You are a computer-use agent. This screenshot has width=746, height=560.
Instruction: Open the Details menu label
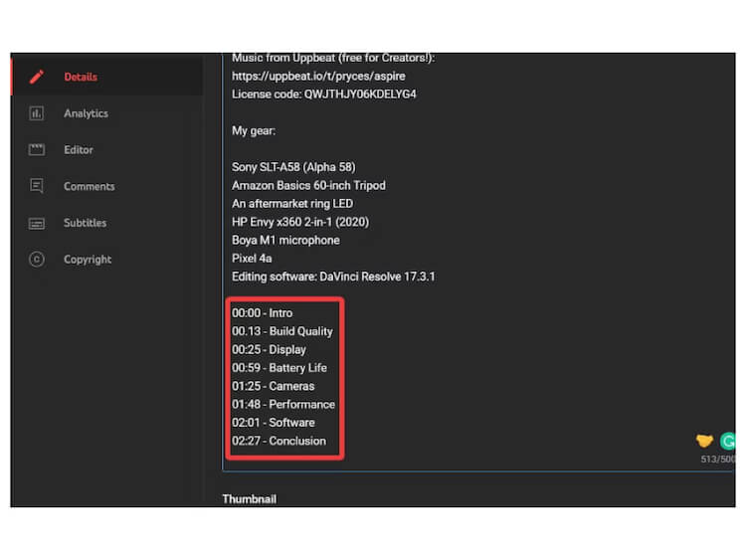tap(81, 77)
